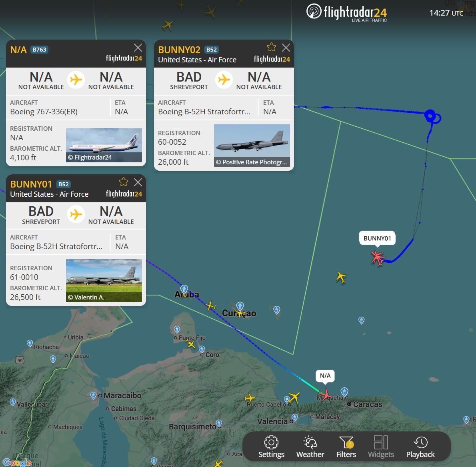Click the 26,000 ft barometric altitude value
Screen dimensions: 476x467
click(173, 162)
